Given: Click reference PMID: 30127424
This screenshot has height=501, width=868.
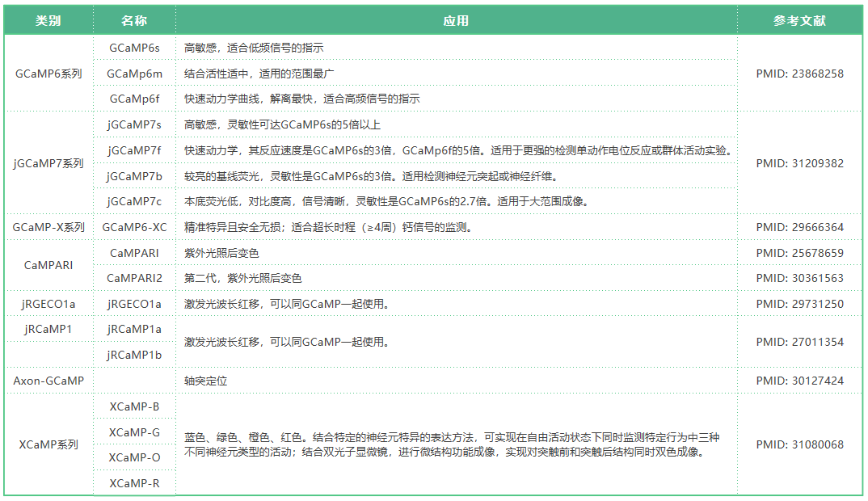Looking at the screenshot, I should tap(800, 381).
